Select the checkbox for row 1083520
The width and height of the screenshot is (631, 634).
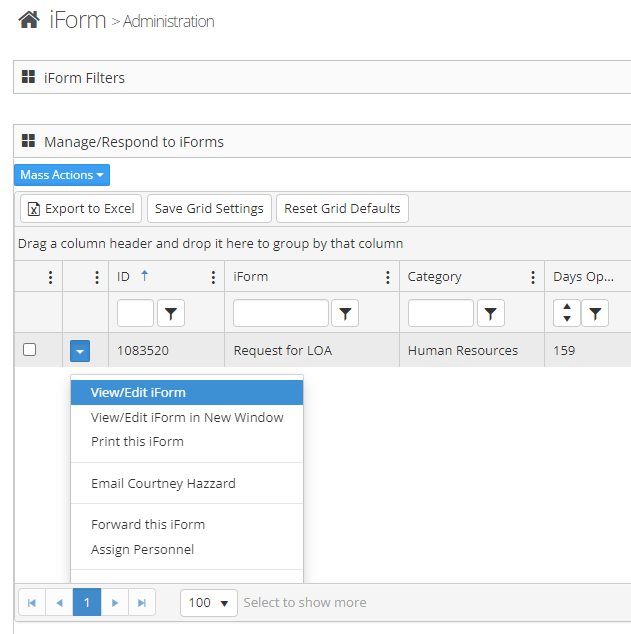coord(30,350)
